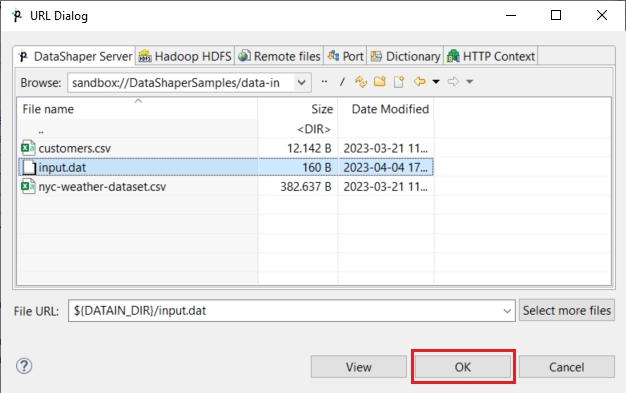
Task: Create a new file
Action: point(399,82)
